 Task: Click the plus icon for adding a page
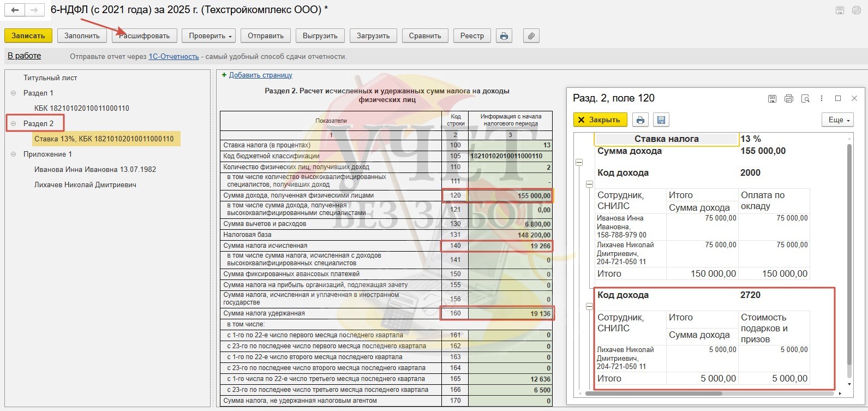[x=224, y=75]
